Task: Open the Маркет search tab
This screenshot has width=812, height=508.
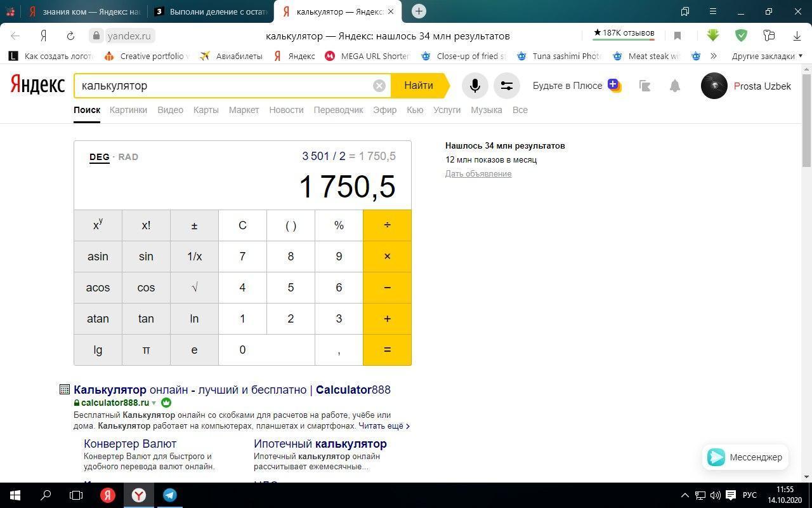Action: (x=244, y=110)
